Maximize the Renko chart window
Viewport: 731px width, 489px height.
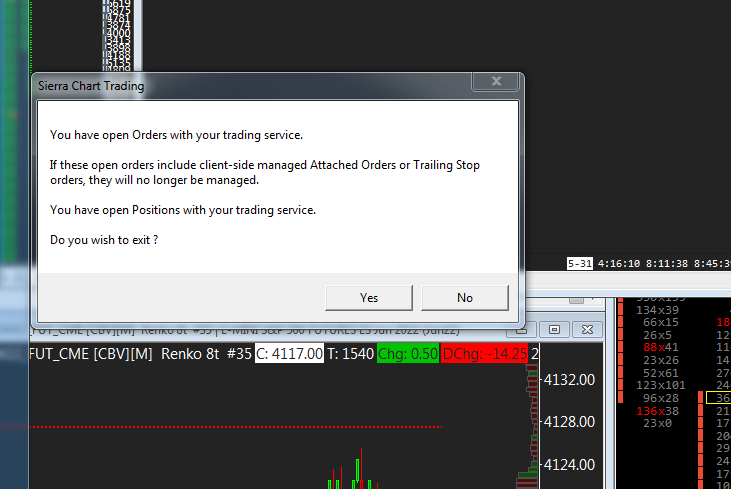554,330
